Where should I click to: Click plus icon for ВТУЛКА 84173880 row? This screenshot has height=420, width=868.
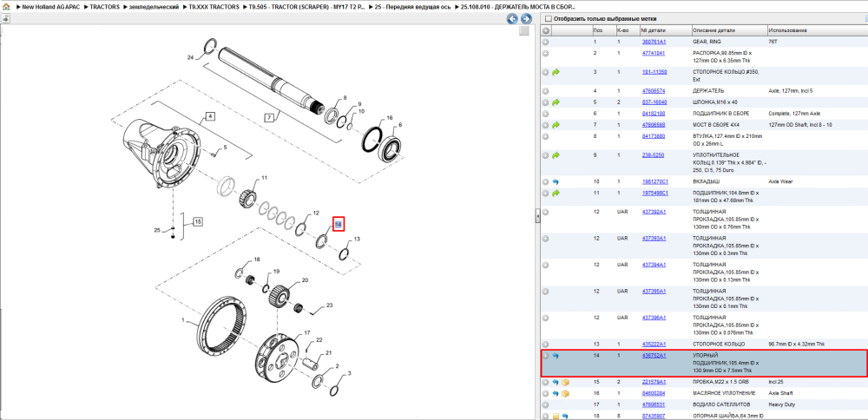(545, 136)
